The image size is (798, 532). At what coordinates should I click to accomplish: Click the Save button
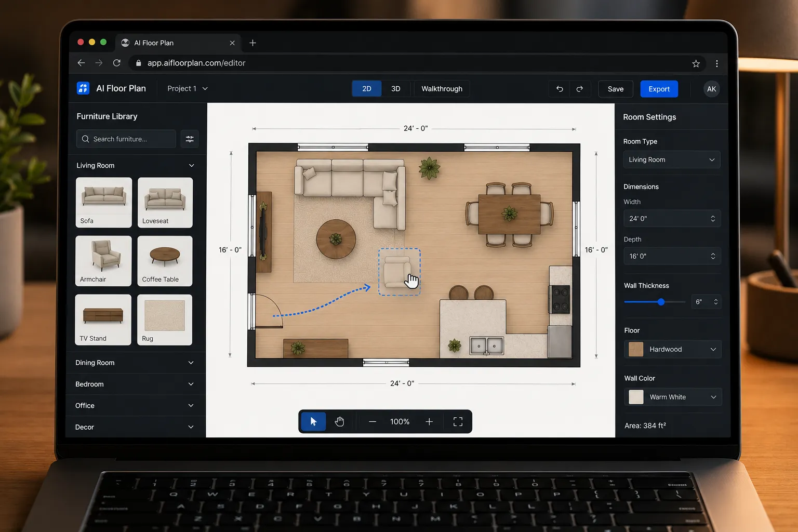(616, 89)
